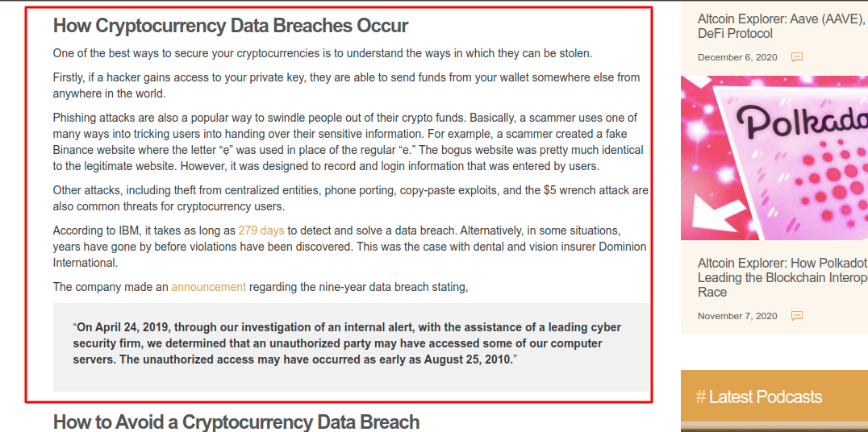Click the hash symbol before Latest Podcasts

[701, 397]
